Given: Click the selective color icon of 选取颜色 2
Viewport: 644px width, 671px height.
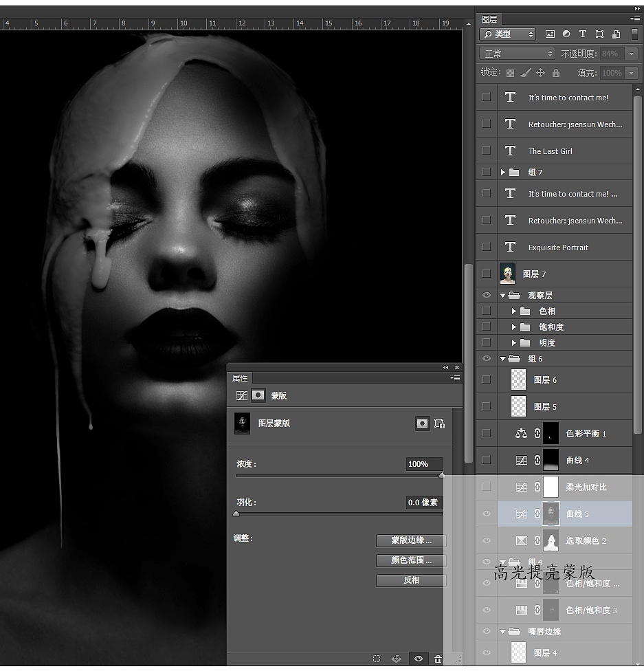Looking at the screenshot, I should click(521, 540).
